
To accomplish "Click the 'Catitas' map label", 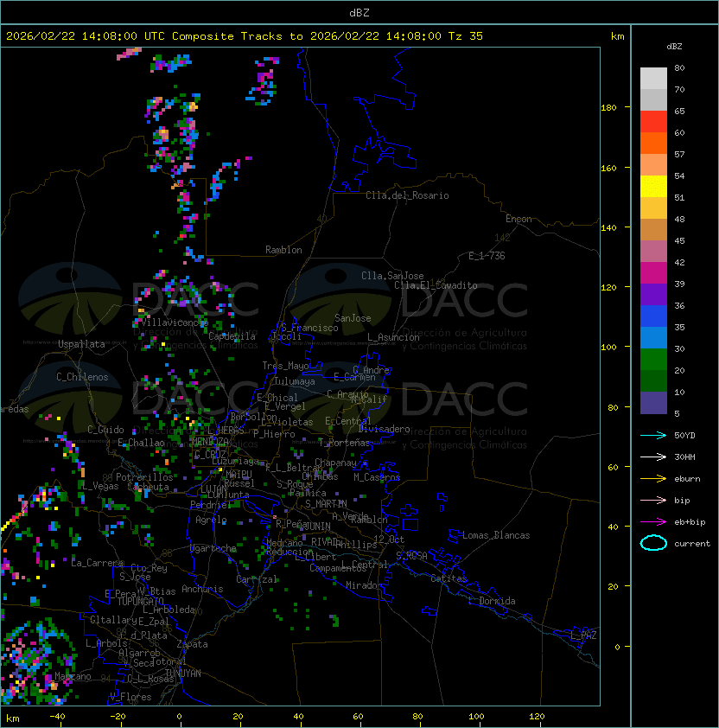I will [x=449, y=578].
